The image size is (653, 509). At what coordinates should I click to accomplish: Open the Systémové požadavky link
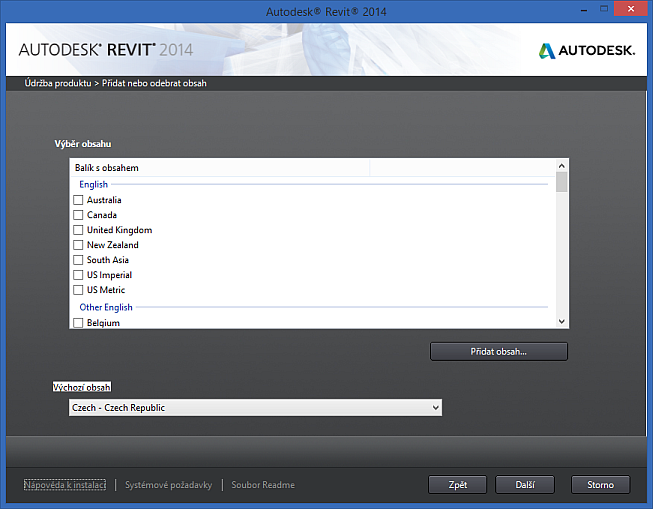(x=168, y=485)
